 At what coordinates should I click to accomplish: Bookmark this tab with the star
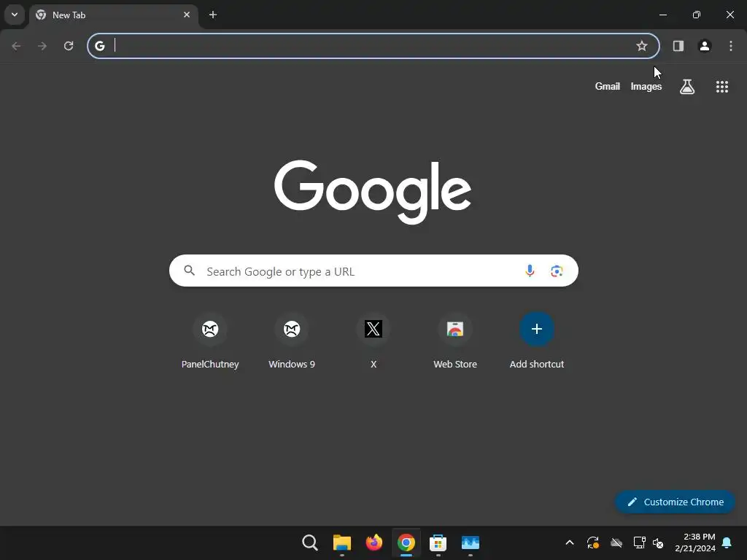(642, 46)
